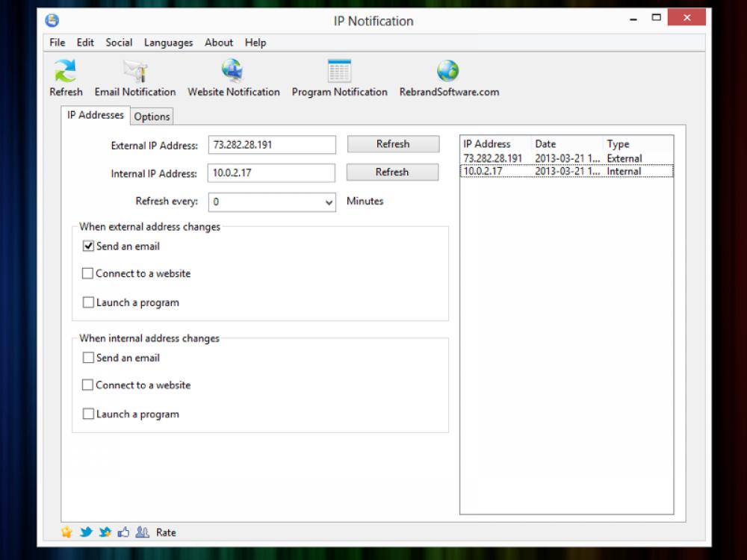Image resolution: width=747 pixels, height=560 pixels.
Task: Open the File menu
Action: coord(56,43)
